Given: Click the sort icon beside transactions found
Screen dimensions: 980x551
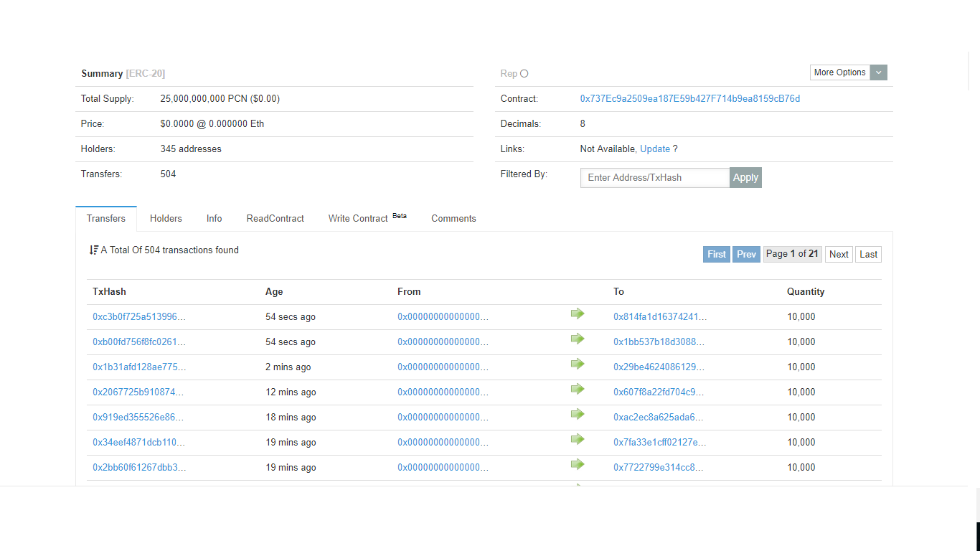Looking at the screenshot, I should (x=94, y=250).
